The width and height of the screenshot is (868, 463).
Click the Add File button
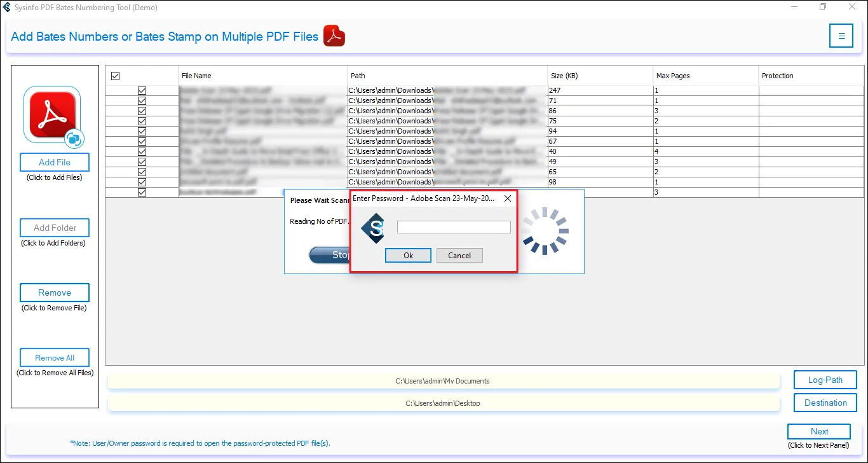[x=55, y=162]
